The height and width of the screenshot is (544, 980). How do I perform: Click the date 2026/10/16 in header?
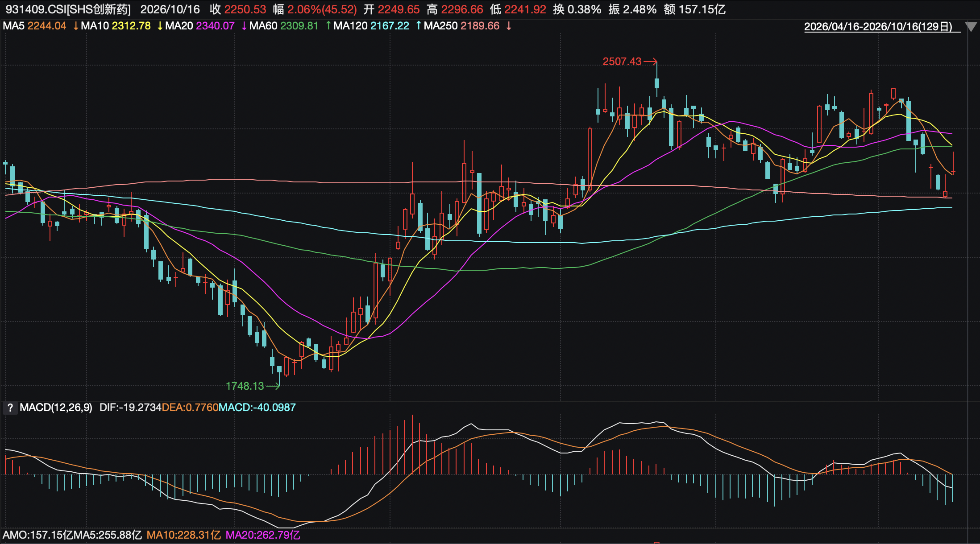tap(170, 9)
